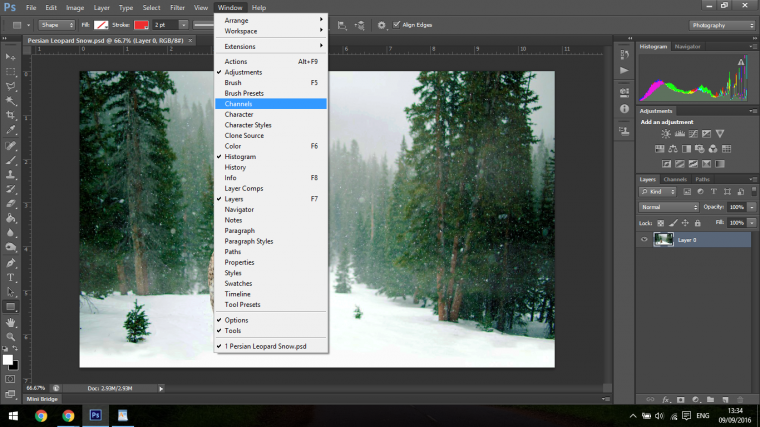Open the path operations gear settings
The width and height of the screenshot is (760, 427).
point(381,25)
